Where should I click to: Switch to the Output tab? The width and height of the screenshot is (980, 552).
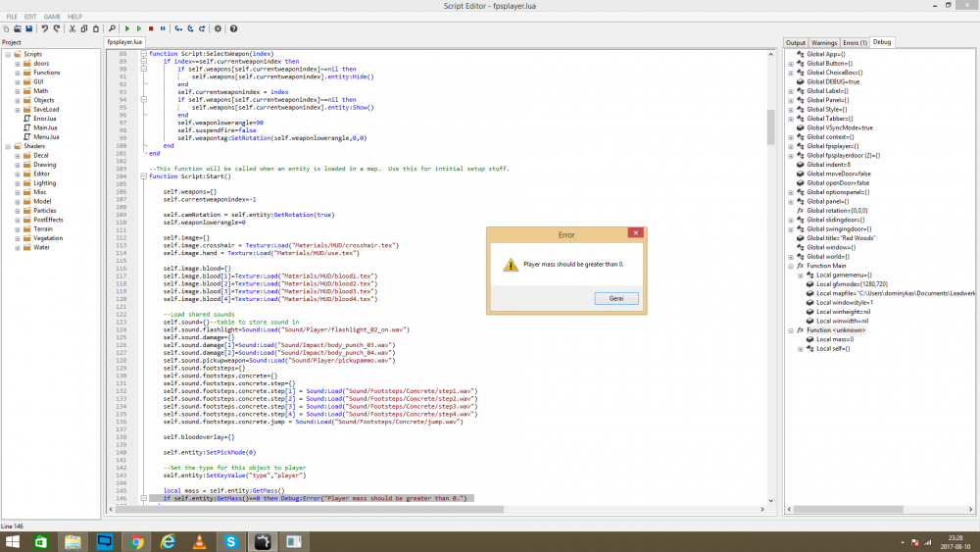(x=796, y=43)
